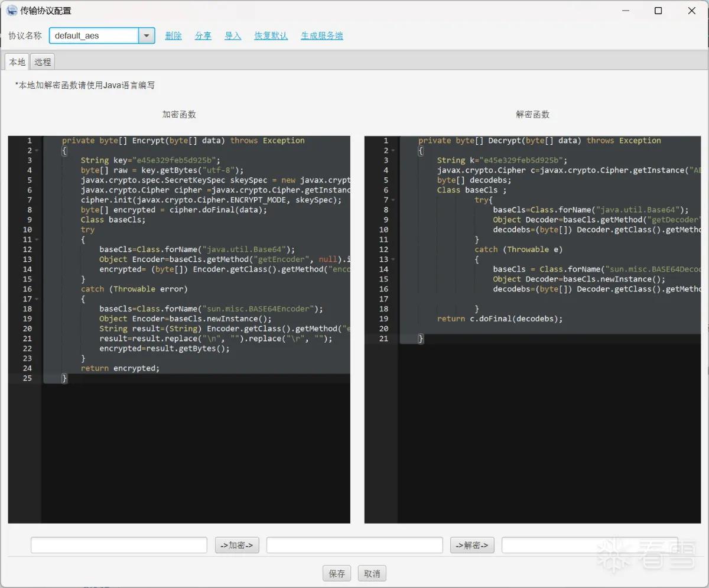Click the 导入 link

(x=233, y=36)
